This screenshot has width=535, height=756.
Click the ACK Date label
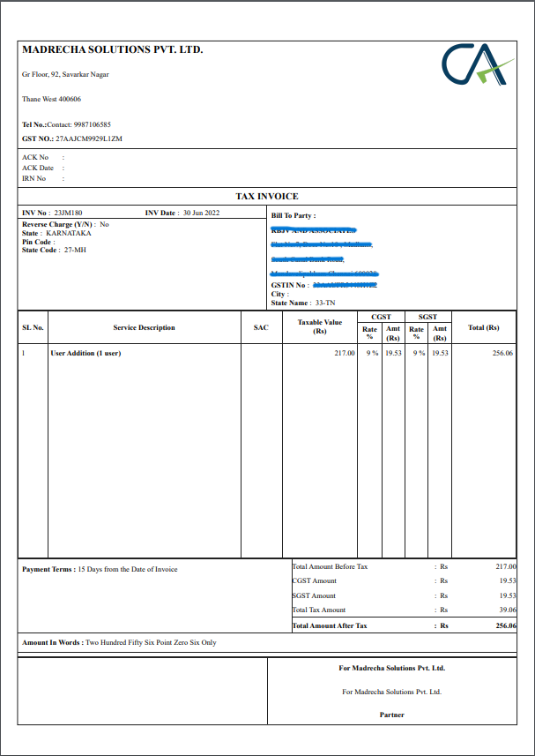38,168
